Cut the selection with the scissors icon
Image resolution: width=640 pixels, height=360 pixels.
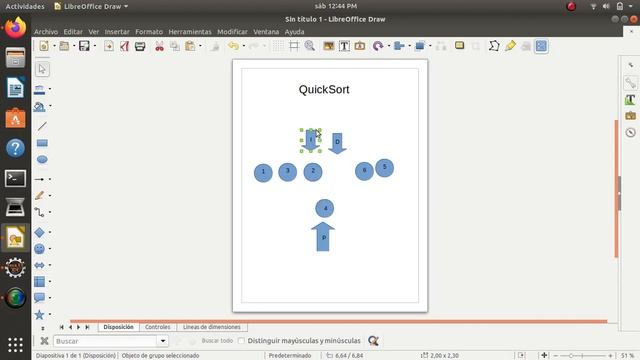(159, 46)
